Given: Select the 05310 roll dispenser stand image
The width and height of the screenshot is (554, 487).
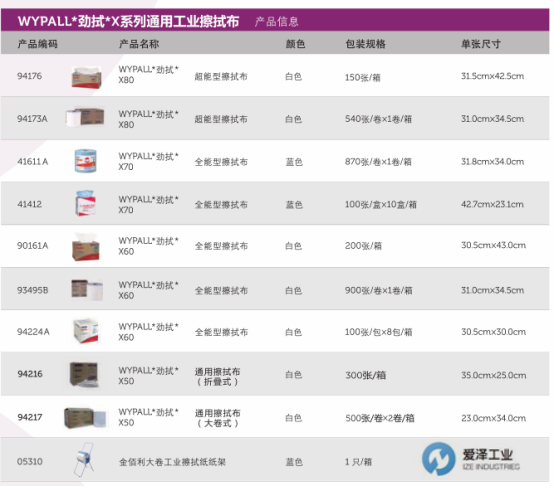Looking at the screenshot, I should click(84, 459).
